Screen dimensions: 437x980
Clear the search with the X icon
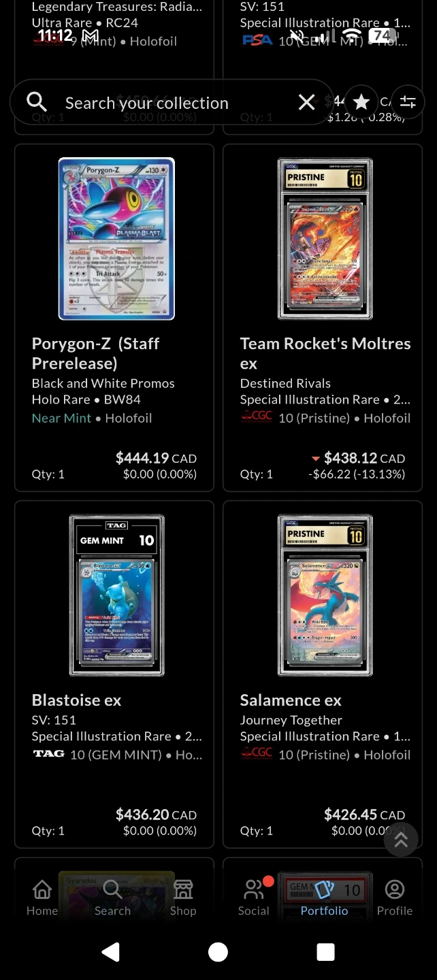(307, 102)
